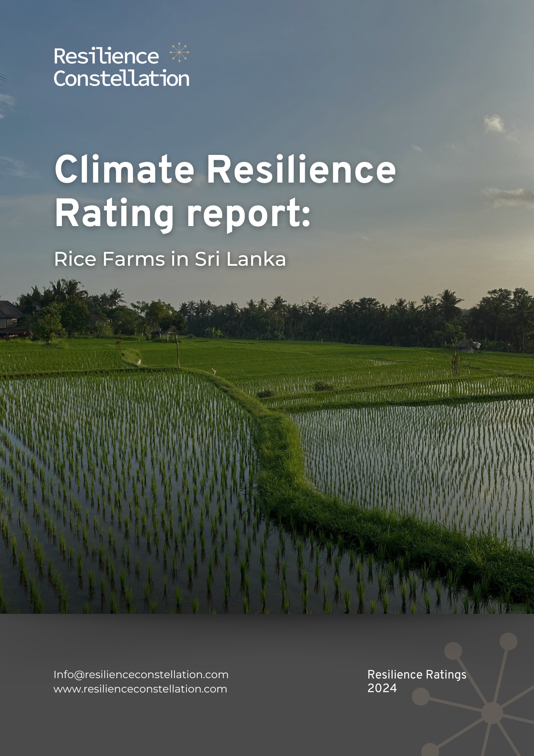Open the Info@resilienceconstellation.com email link
Viewport: 534px width, 756px height.
[141, 674]
